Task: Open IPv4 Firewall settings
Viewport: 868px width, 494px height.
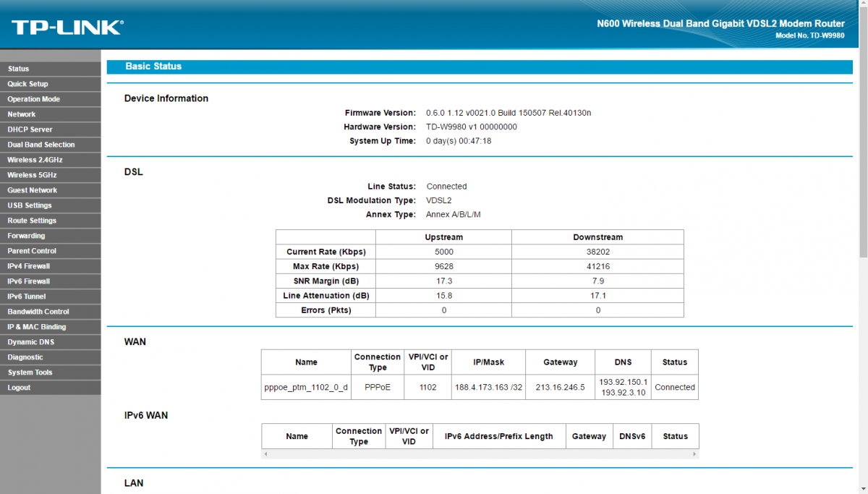Action: pos(51,266)
